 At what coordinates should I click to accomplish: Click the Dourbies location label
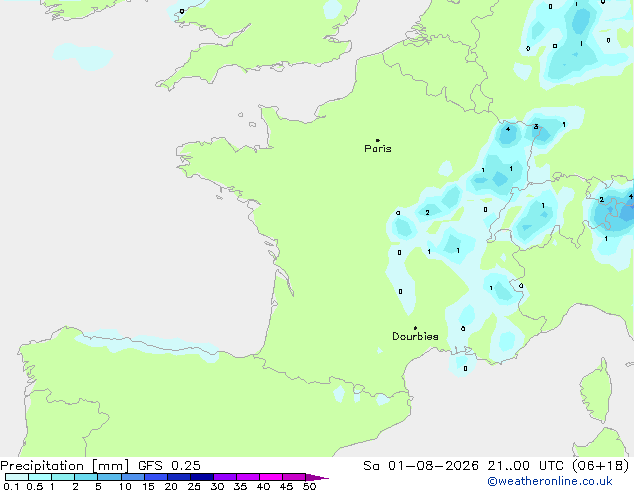point(415,336)
